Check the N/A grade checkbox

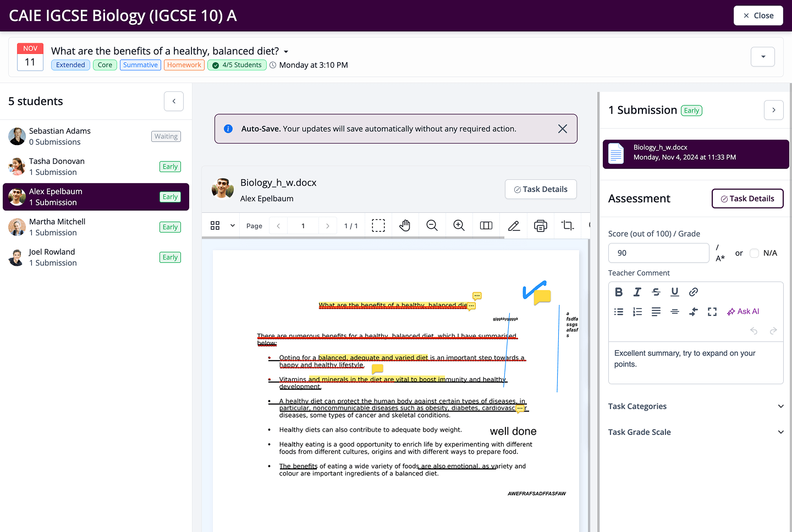pos(755,253)
